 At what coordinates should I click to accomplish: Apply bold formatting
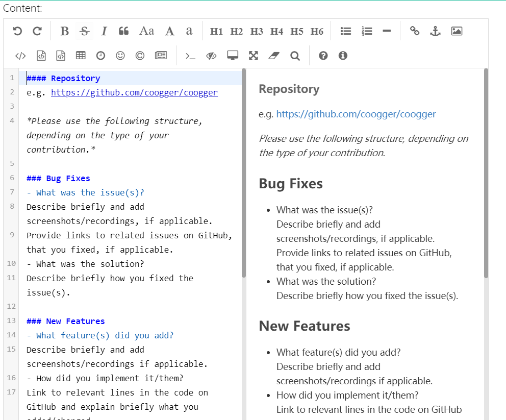coord(65,31)
